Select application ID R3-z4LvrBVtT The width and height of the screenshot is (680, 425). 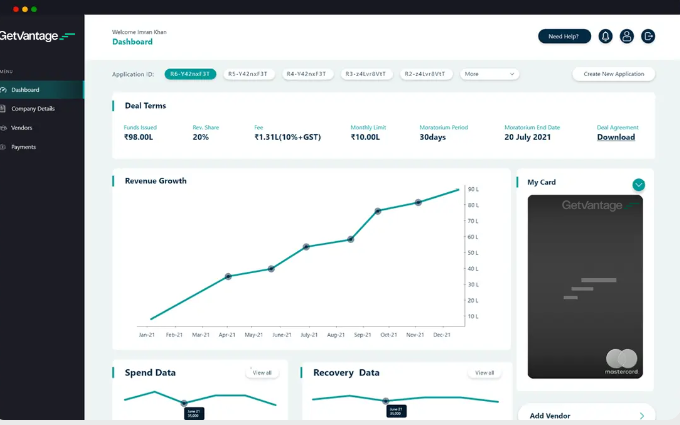(365, 74)
